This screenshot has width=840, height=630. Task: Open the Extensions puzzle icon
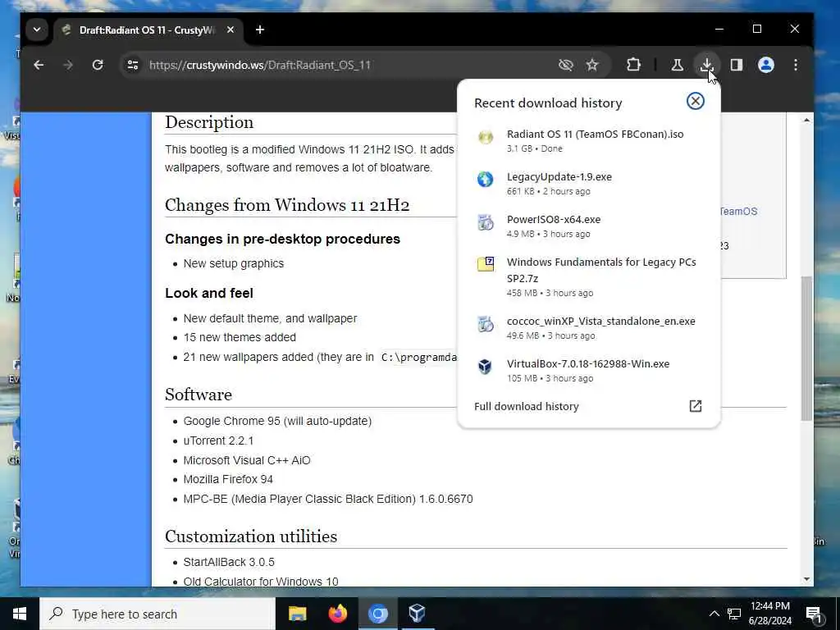point(634,65)
